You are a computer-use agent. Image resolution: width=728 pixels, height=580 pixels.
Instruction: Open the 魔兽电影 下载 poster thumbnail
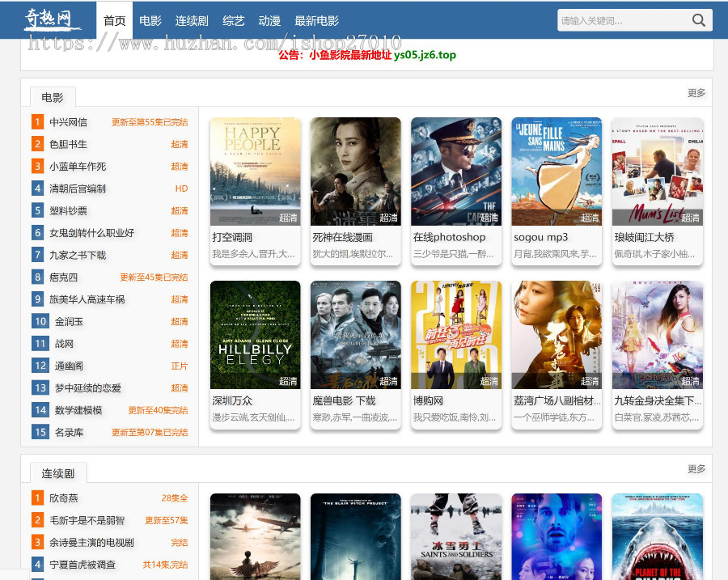click(356, 335)
